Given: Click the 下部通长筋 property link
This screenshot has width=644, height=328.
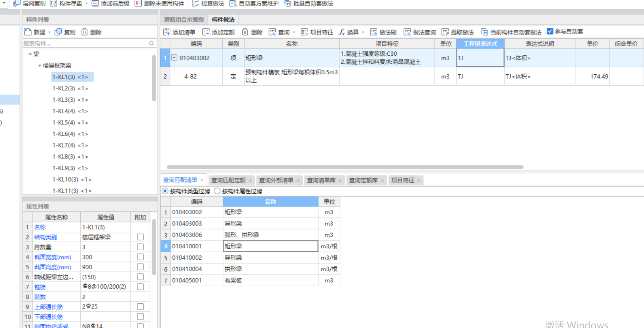Looking at the screenshot, I should click(x=48, y=317).
